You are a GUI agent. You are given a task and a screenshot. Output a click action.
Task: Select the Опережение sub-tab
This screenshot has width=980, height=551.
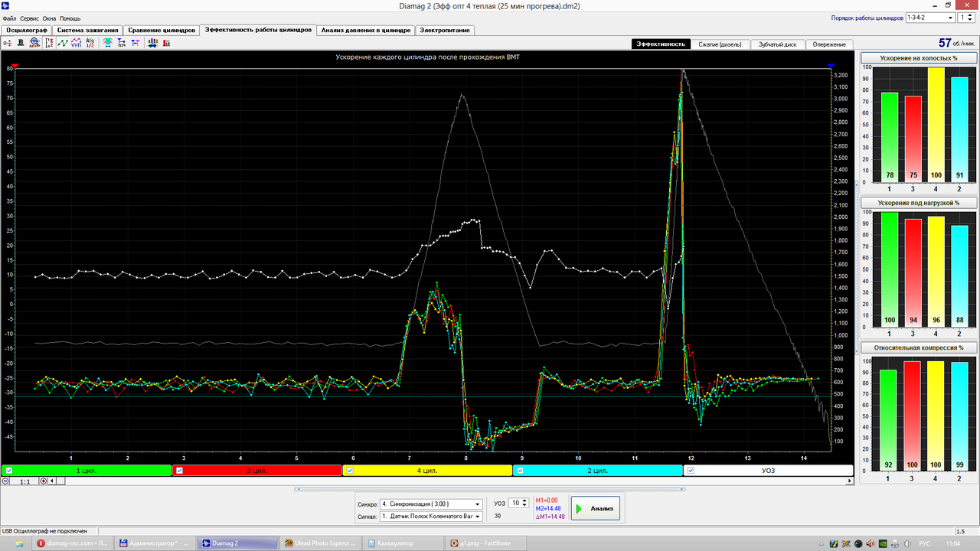click(x=829, y=44)
